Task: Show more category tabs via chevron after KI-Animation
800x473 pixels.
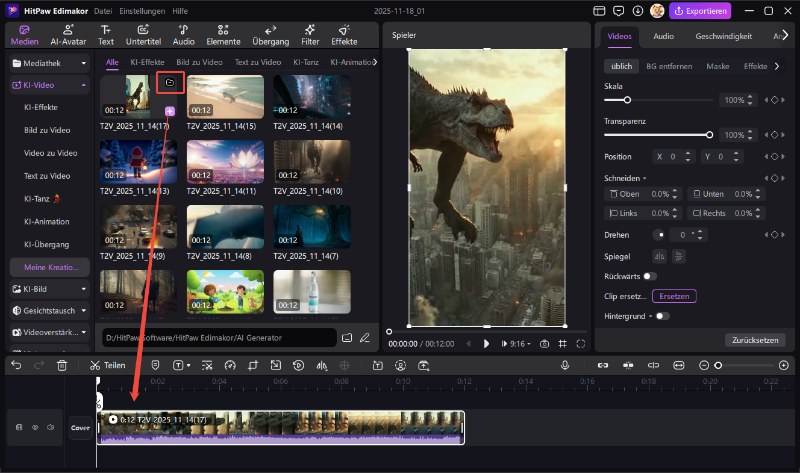Action: [375, 62]
